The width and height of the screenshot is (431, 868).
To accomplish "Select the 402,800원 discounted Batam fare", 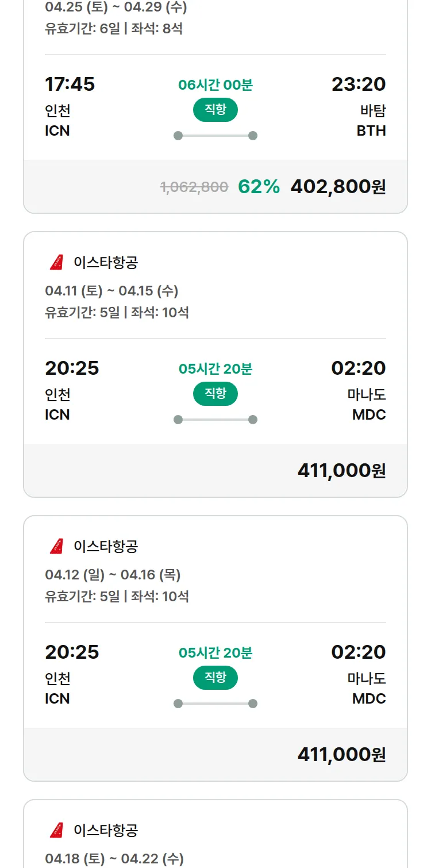I will (338, 187).
